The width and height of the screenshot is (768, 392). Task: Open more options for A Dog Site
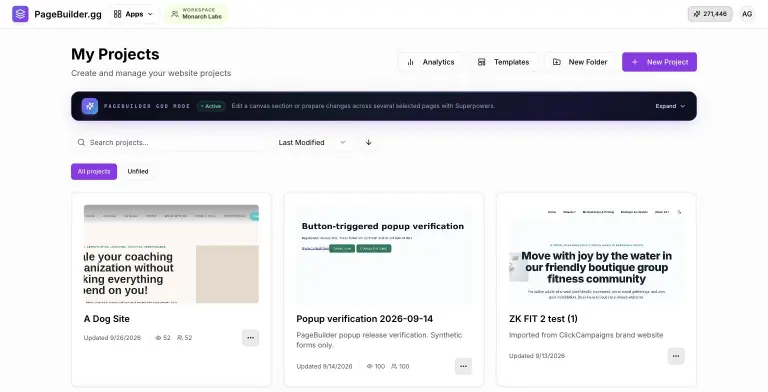tap(250, 338)
